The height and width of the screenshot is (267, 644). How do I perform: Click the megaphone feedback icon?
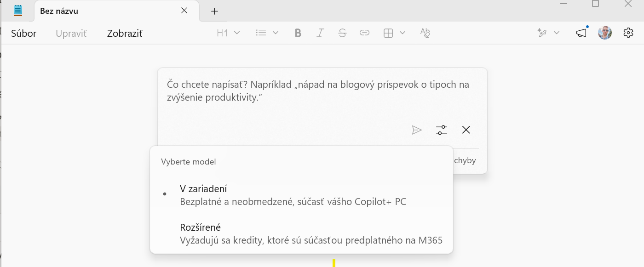581,33
